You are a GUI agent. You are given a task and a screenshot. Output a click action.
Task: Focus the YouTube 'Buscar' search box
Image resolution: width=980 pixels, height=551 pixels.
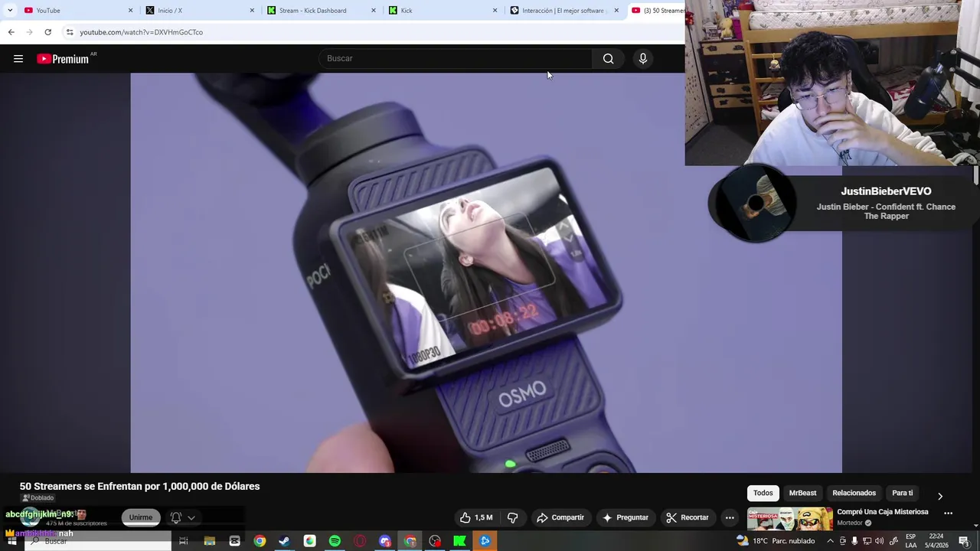(456, 59)
